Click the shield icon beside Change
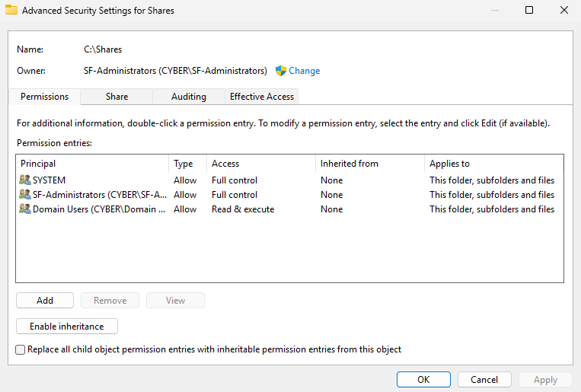 point(280,71)
